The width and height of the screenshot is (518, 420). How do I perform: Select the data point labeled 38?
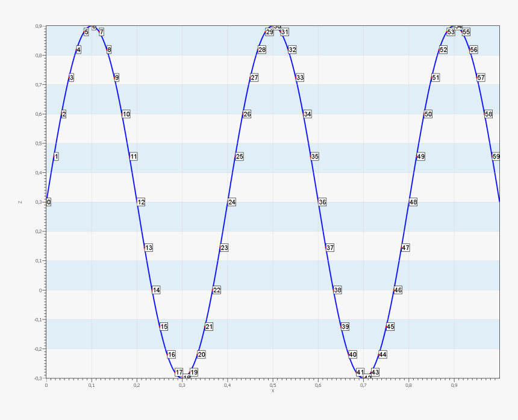click(x=337, y=290)
